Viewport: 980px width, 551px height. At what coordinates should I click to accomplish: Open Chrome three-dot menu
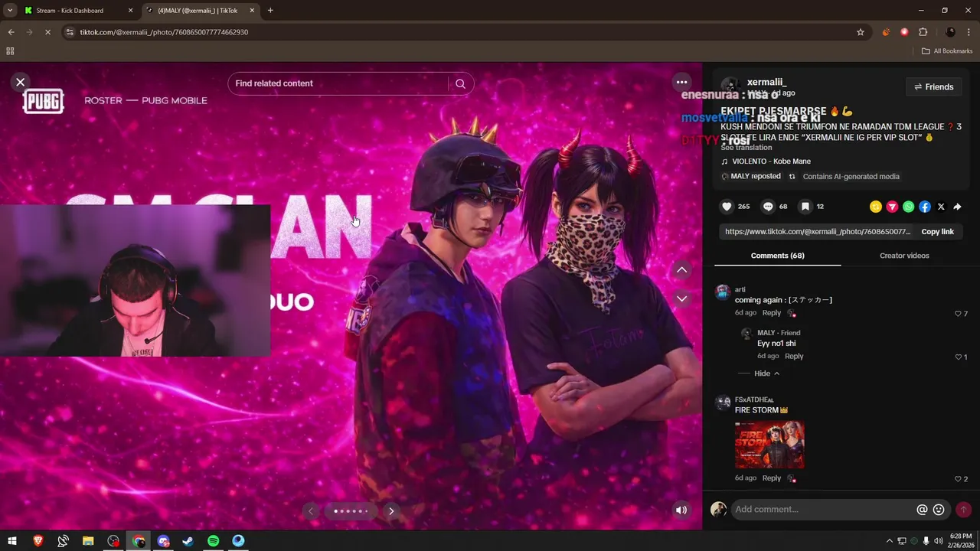(x=969, y=32)
